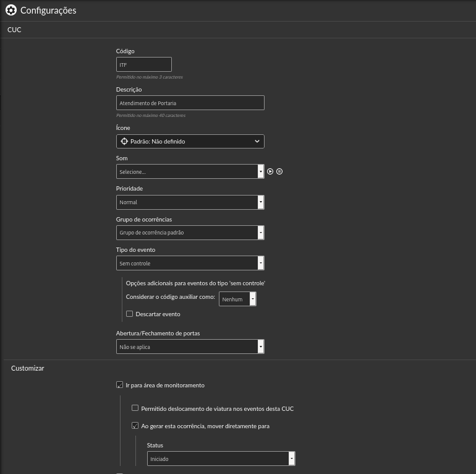Uncheck Ir para área de monitoramento
Image resolution: width=476 pixels, height=474 pixels.
119,385
